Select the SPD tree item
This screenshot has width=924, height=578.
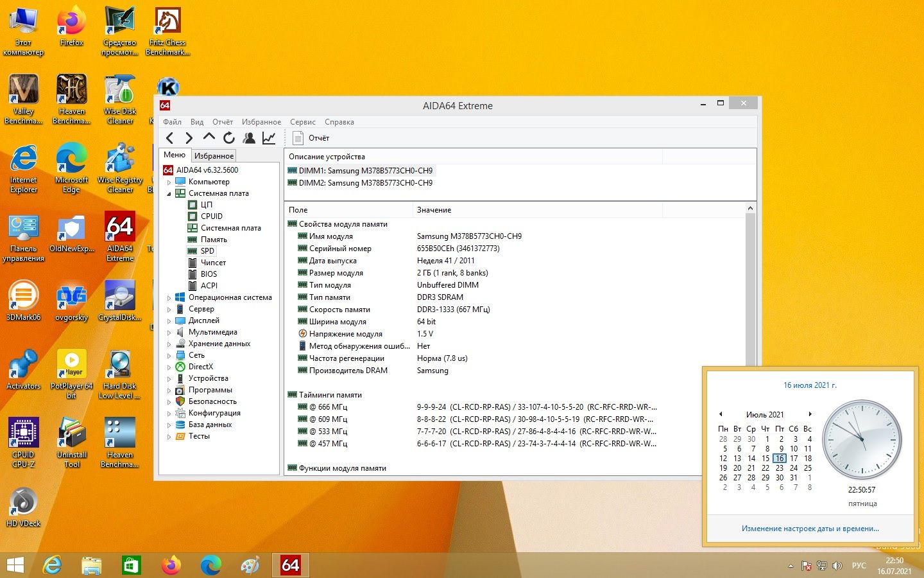click(207, 251)
